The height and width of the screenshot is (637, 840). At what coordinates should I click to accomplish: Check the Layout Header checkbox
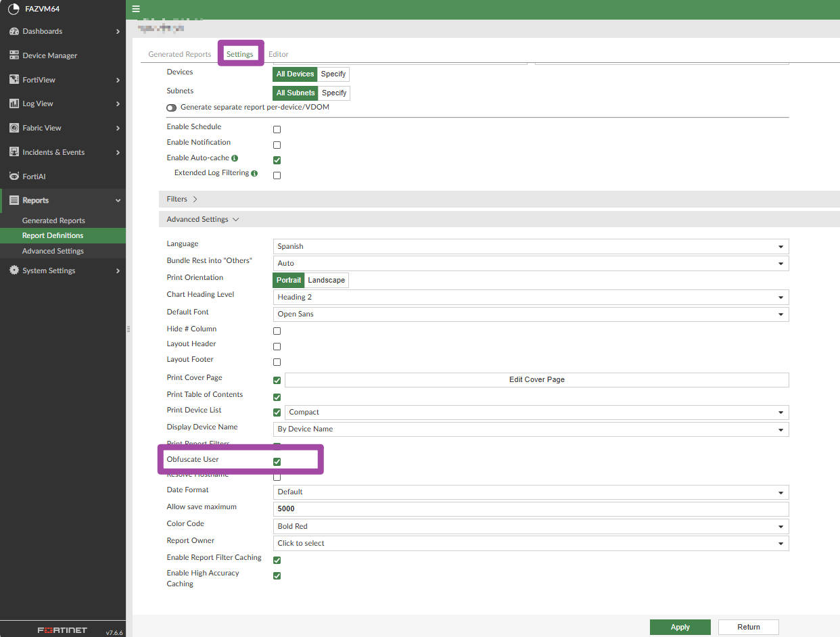tap(277, 346)
